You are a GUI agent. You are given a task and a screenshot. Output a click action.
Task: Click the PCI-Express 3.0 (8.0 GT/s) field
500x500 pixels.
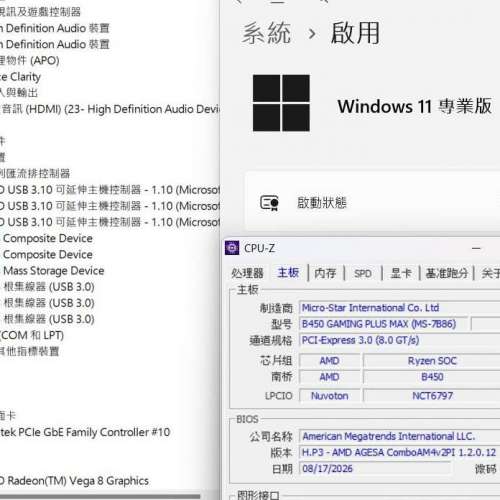399,340
